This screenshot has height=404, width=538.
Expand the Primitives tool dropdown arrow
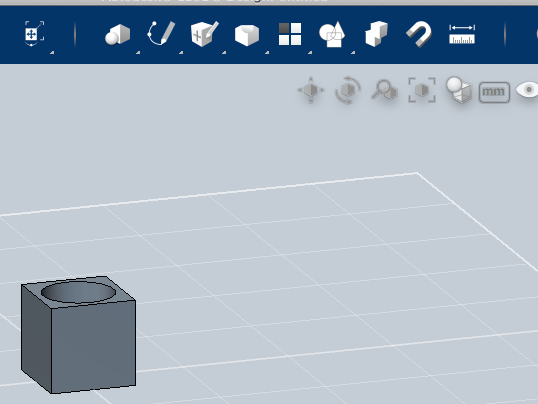(138, 53)
